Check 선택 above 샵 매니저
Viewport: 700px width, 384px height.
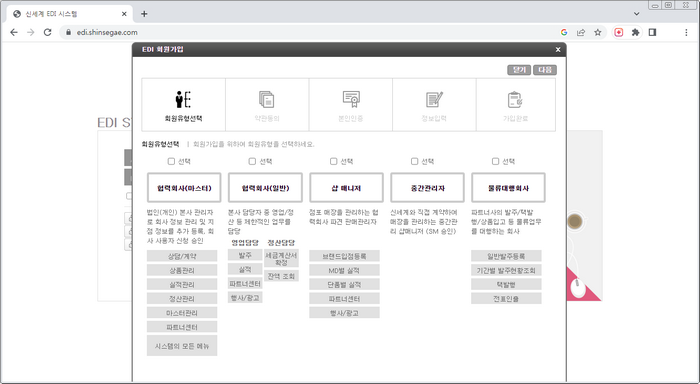(333, 161)
